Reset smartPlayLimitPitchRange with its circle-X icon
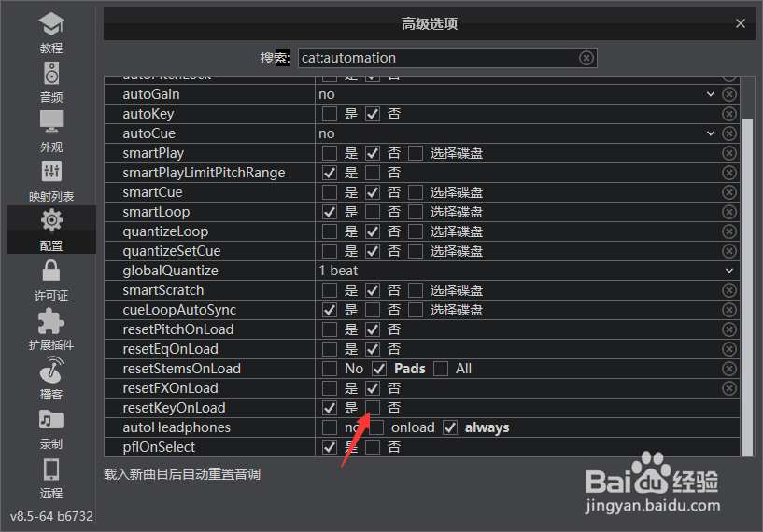This screenshot has height=532, width=763. tap(729, 173)
